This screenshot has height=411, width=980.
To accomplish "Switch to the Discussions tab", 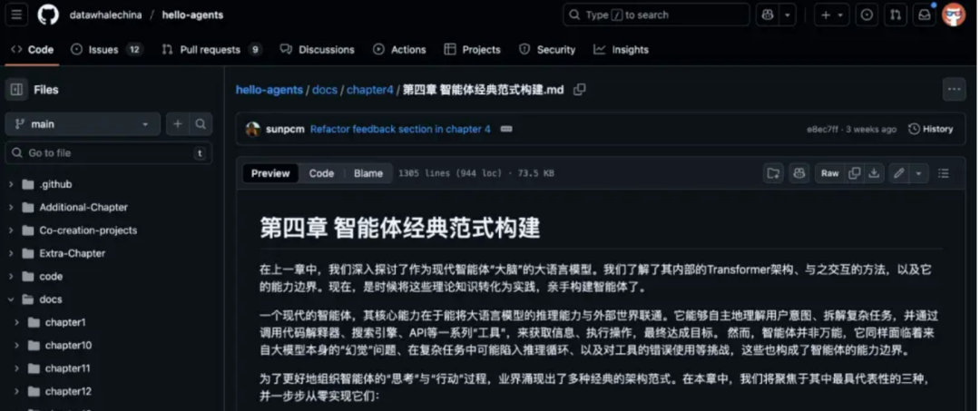I will 317,49.
